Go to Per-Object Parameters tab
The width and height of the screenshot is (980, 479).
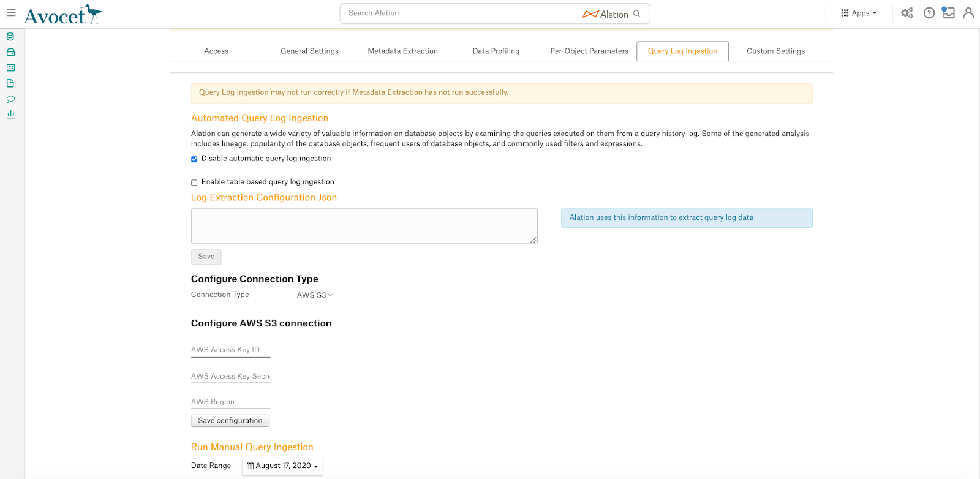589,51
